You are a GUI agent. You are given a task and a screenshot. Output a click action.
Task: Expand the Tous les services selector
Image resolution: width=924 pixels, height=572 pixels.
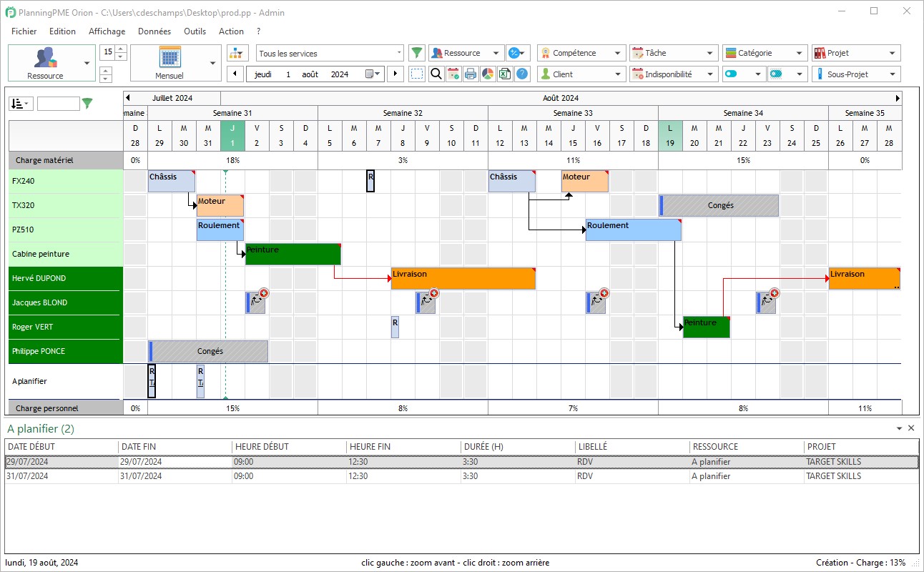[399, 52]
